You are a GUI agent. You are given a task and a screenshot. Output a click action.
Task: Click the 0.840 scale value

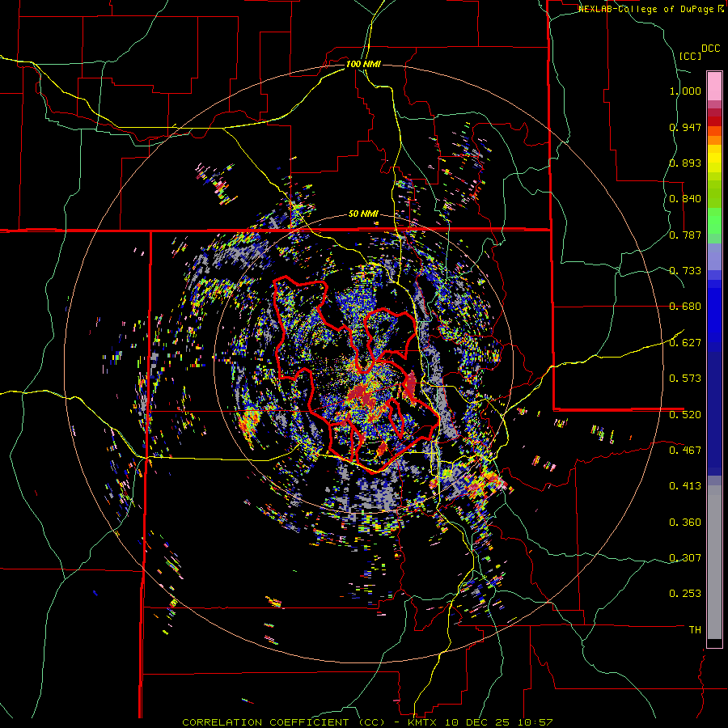click(x=685, y=199)
